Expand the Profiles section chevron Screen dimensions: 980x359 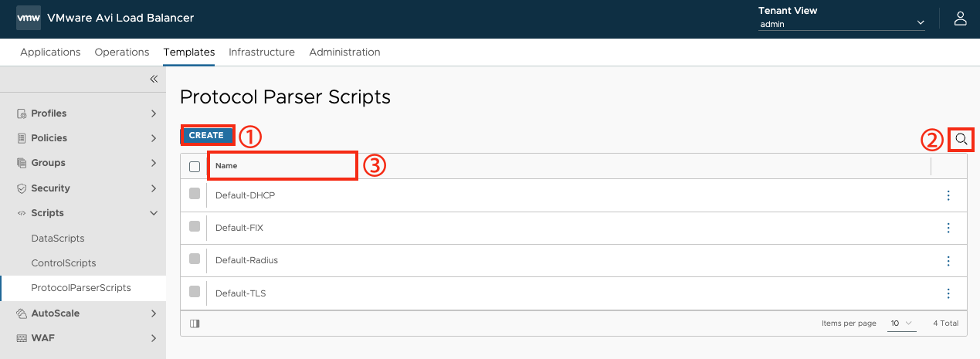pos(154,113)
